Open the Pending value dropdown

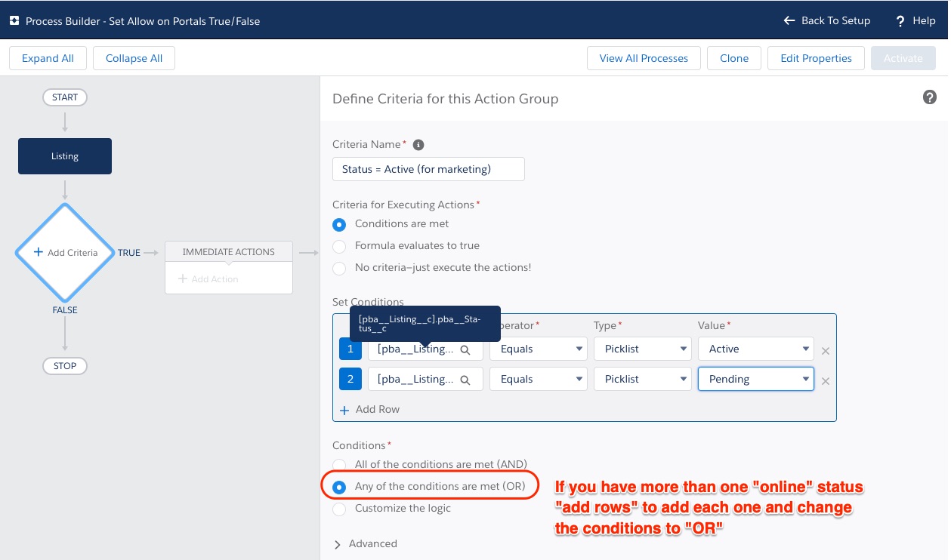756,379
